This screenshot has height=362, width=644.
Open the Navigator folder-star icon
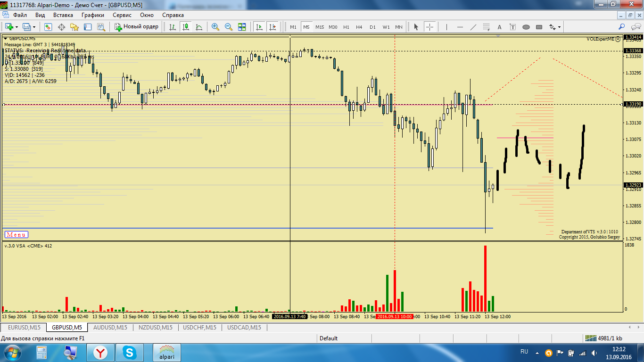74,27
